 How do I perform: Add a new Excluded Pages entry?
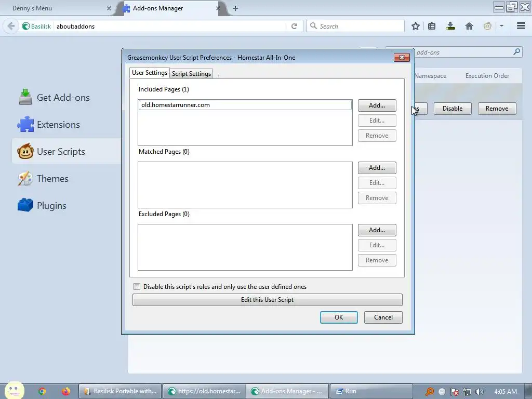(x=377, y=230)
